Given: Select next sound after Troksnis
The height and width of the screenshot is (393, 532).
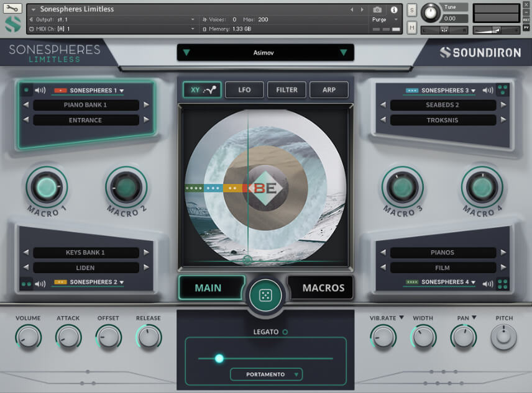Looking at the screenshot, I should (x=503, y=120).
